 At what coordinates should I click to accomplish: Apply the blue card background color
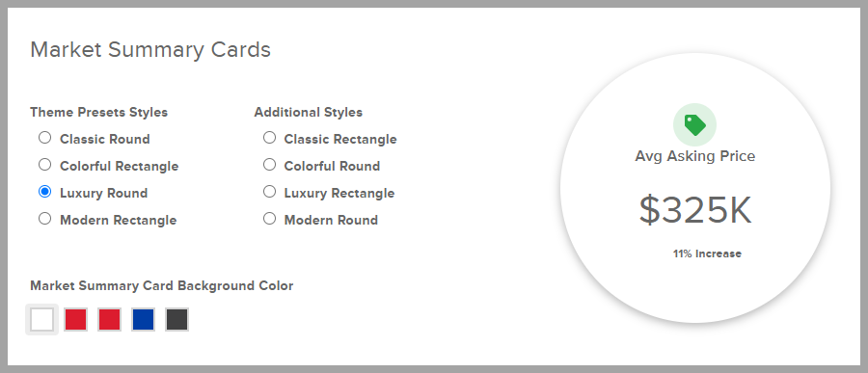(143, 319)
